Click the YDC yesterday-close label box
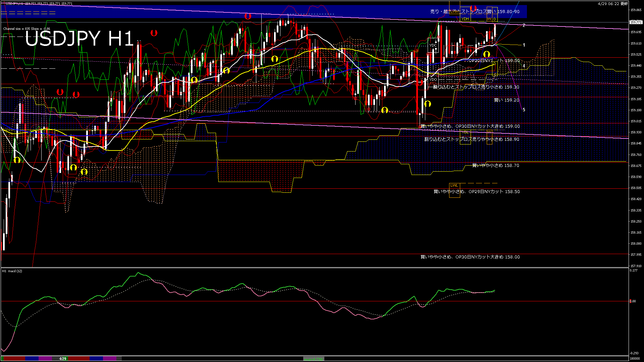 [x=433, y=45]
